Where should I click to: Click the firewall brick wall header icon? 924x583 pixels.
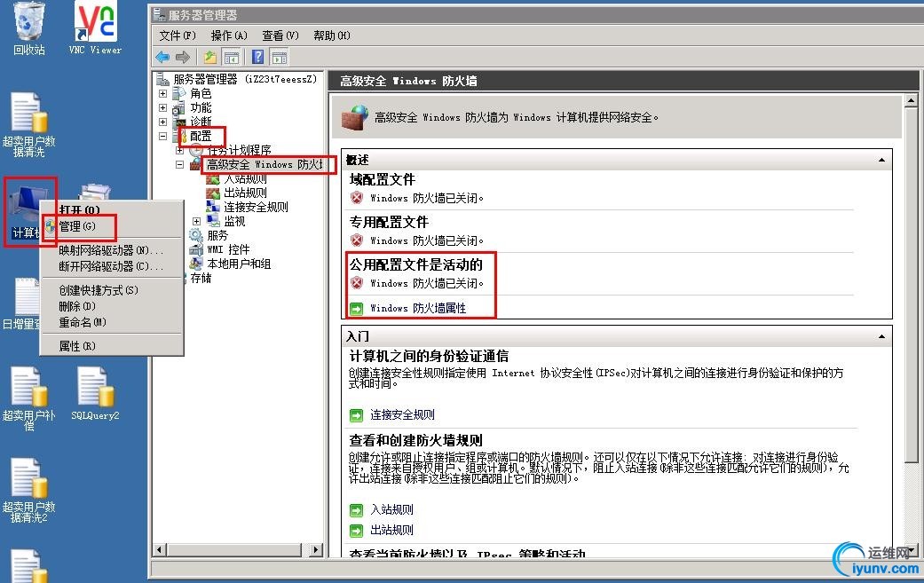[x=355, y=118]
